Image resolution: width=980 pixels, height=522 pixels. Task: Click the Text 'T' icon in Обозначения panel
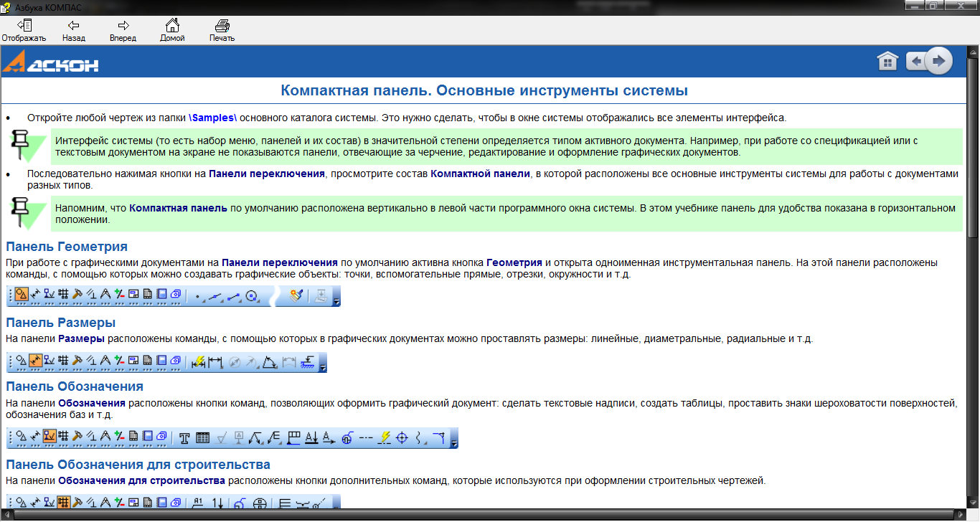[184, 437]
